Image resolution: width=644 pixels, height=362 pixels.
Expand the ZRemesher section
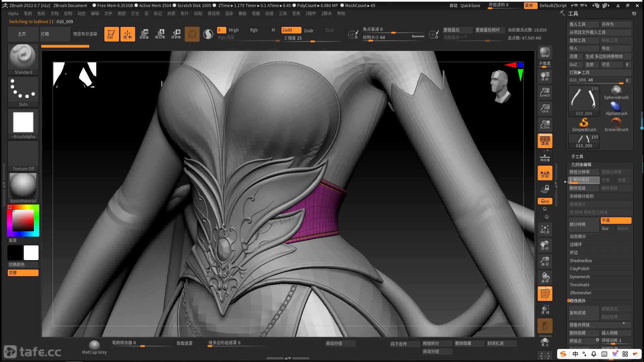click(x=581, y=293)
